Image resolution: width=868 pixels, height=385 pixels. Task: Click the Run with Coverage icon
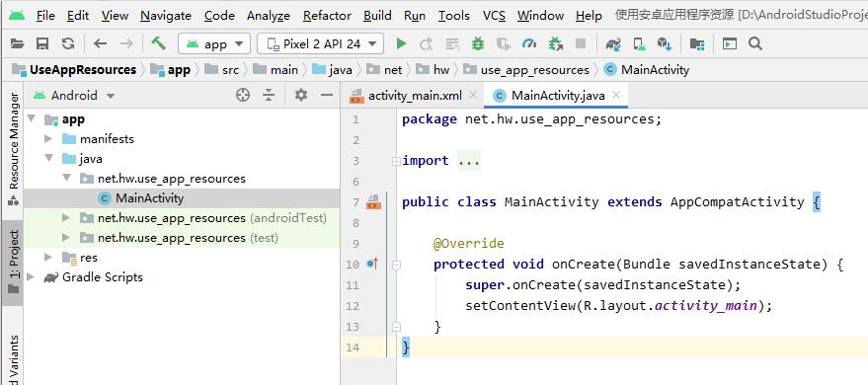click(503, 43)
